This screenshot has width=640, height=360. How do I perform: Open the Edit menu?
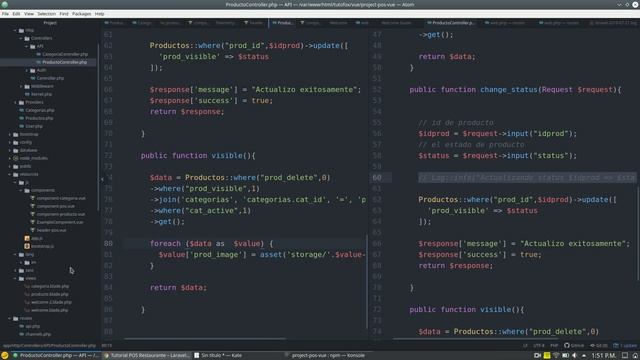coord(16,14)
